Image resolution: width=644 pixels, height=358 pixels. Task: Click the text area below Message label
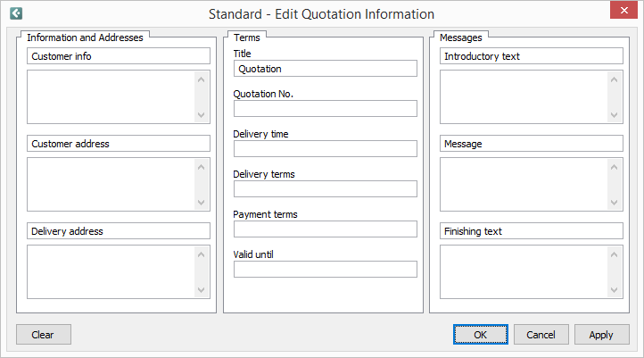tap(524, 184)
